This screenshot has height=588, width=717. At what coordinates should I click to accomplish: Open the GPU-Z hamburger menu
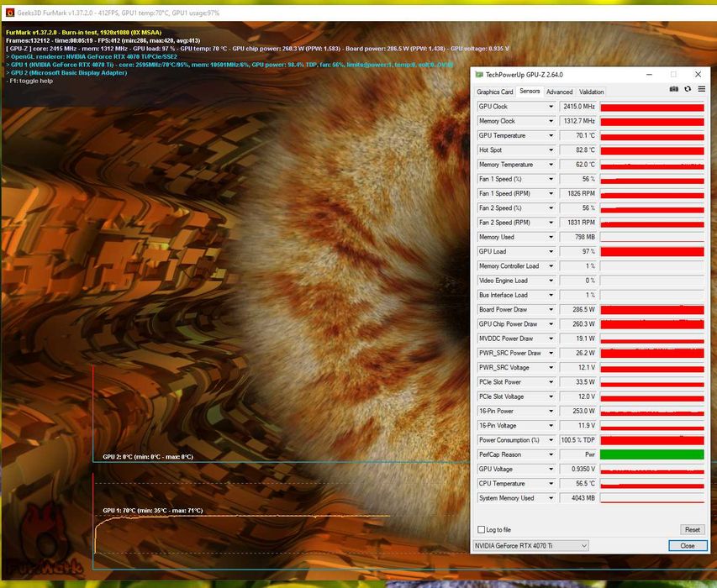[702, 89]
